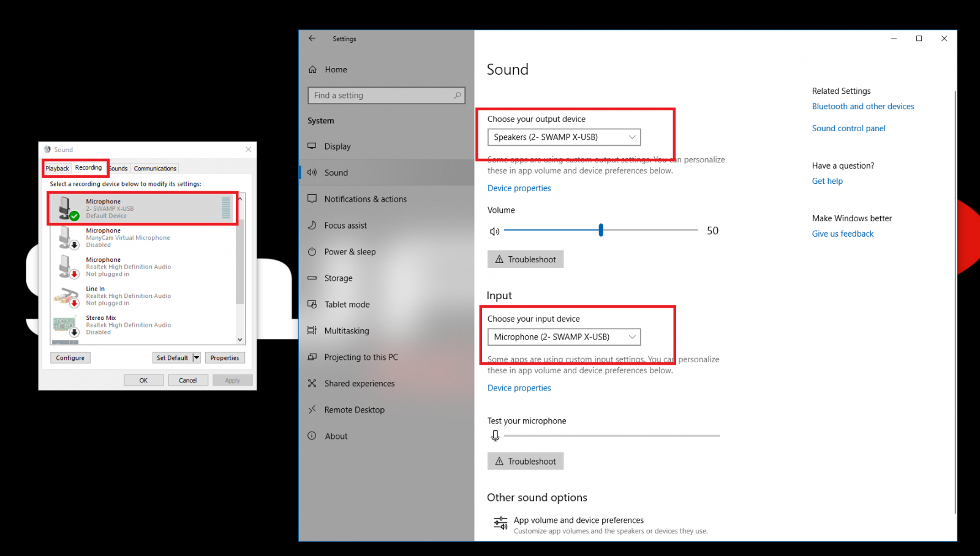Click the speaker volume icon beside slider
This screenshot has width=980, height=556.
click(494, 231)
